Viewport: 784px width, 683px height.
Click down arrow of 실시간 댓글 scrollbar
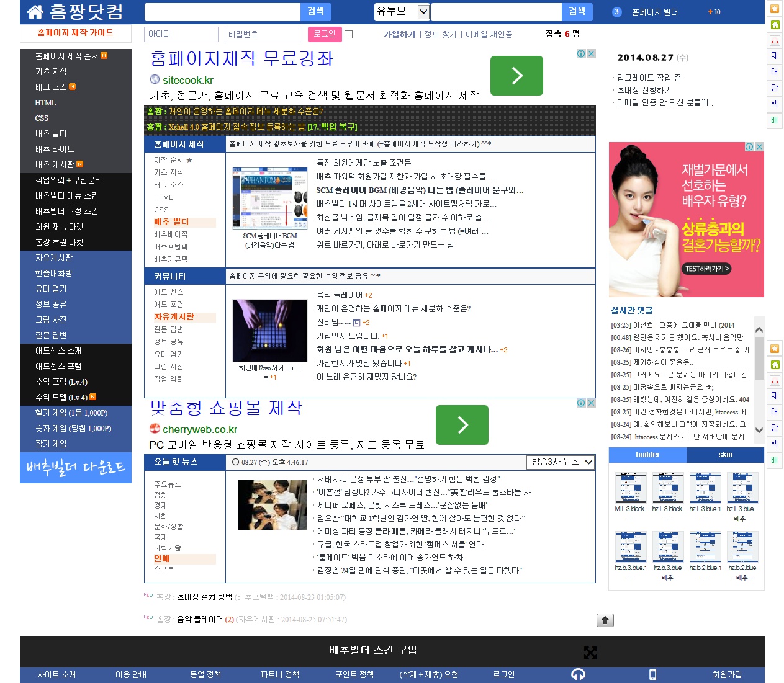tap(759, 430)
